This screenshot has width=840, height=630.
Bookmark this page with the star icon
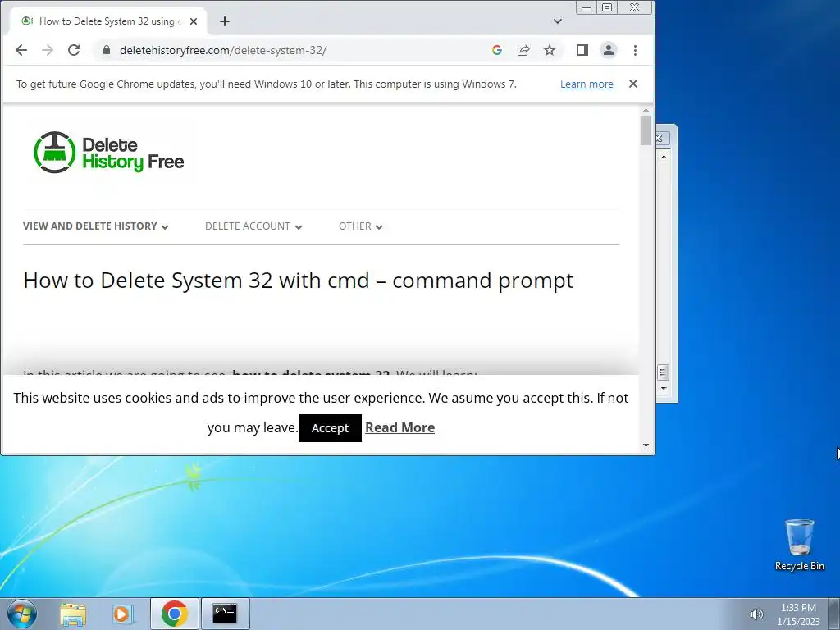point(550,50)
